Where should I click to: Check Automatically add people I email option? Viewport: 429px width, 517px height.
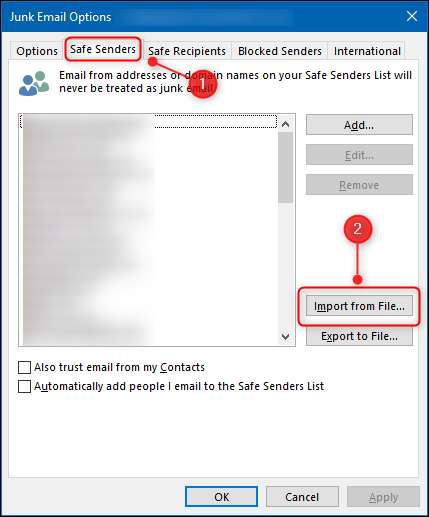tap(24, 386)
